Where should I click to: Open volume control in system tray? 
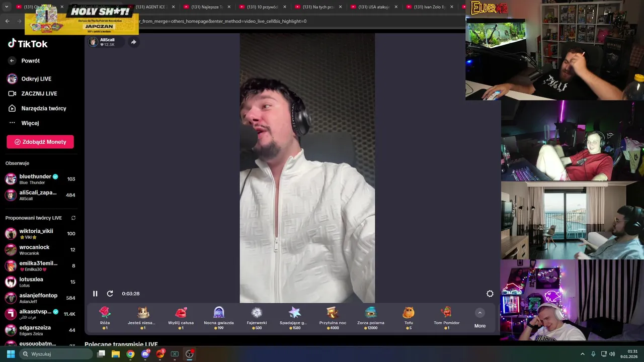pos(612,354)
